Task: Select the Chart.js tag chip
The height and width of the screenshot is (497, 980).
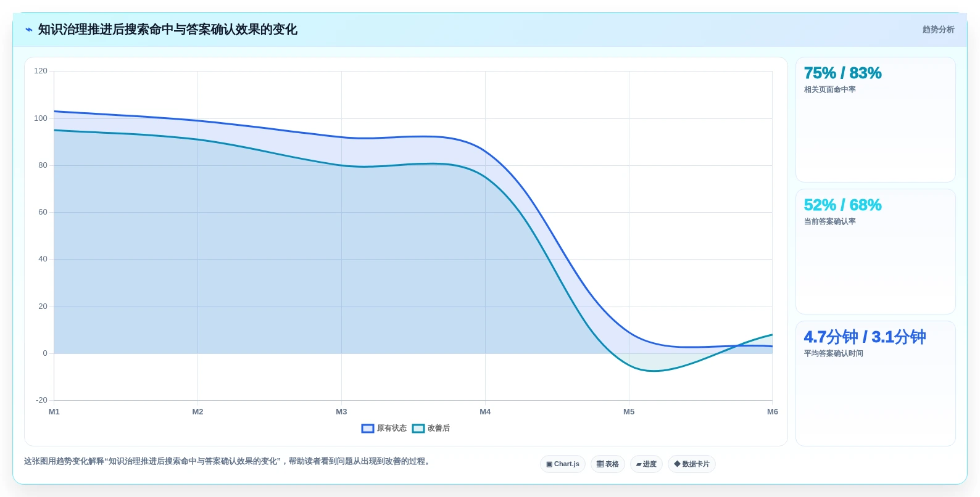Action: point(563,464)
